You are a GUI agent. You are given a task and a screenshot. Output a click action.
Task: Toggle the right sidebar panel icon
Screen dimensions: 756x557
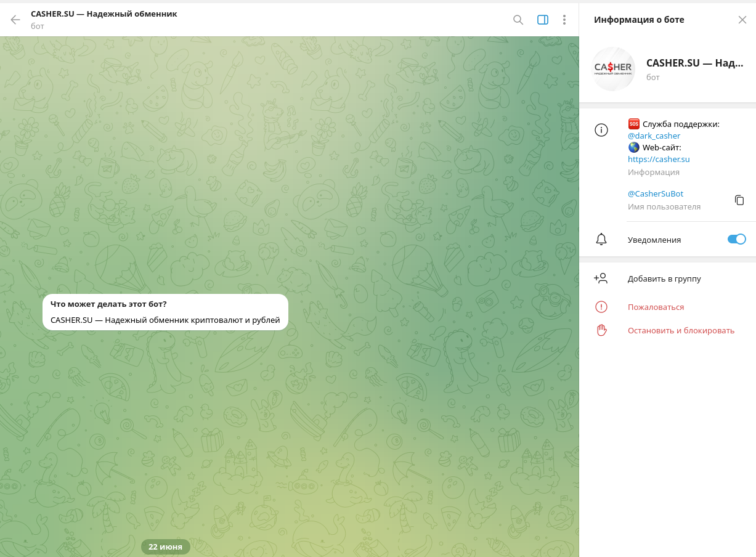(x=542, y=20)
